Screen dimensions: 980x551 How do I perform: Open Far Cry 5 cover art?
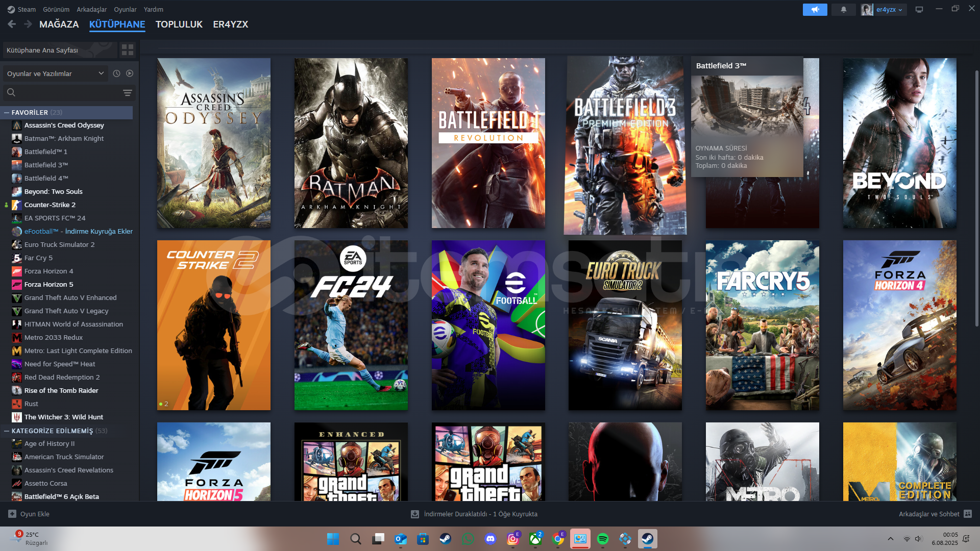(763, 325)
